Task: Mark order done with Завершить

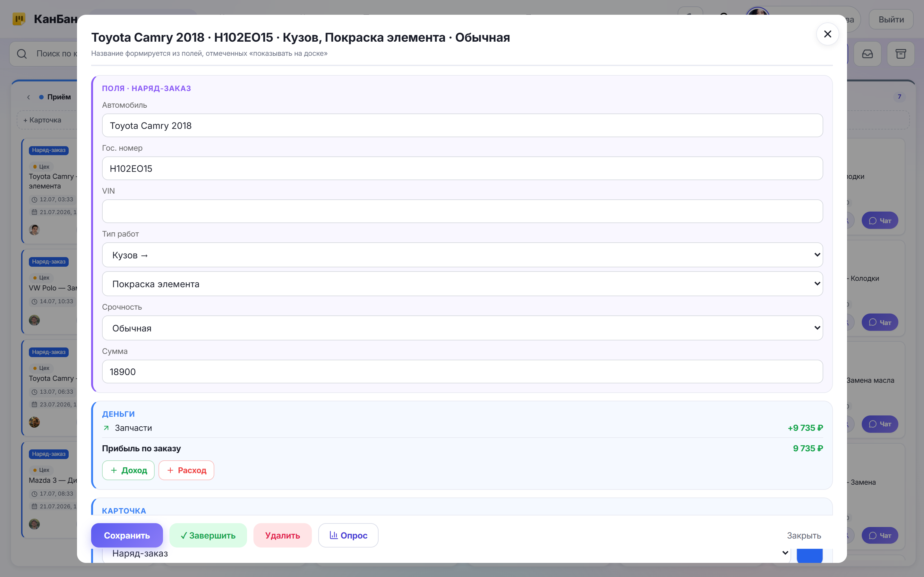Action: click(208, 535)
